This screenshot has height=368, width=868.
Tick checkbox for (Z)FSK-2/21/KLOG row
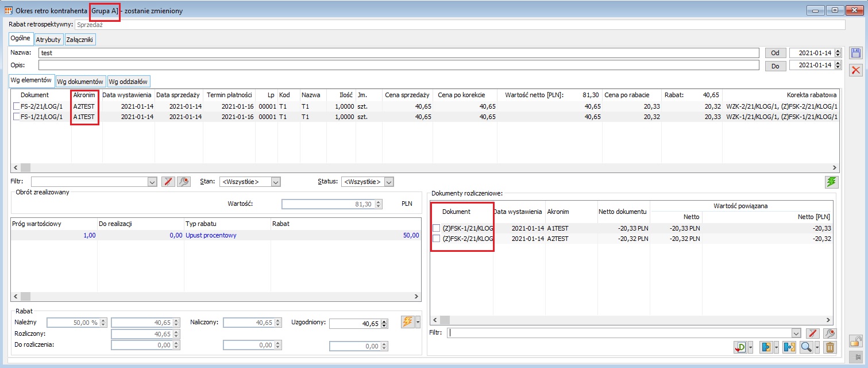click(x=436, y=239)
